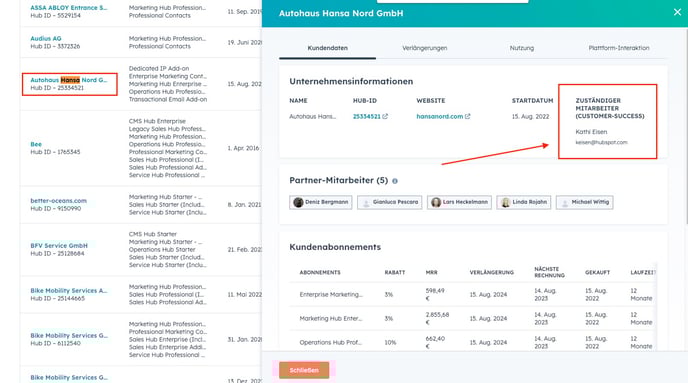
Task: Click the MRR value 598,49 €
Action: point(435,294)
